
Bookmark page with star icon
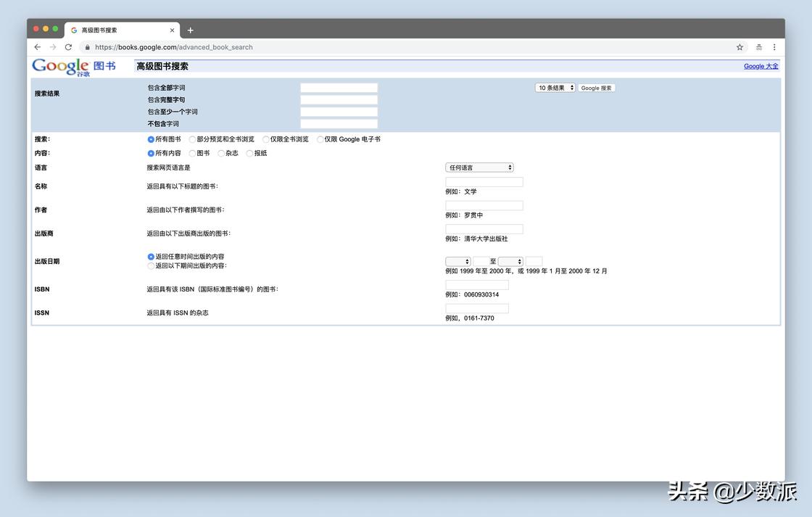tap(739, 47)
